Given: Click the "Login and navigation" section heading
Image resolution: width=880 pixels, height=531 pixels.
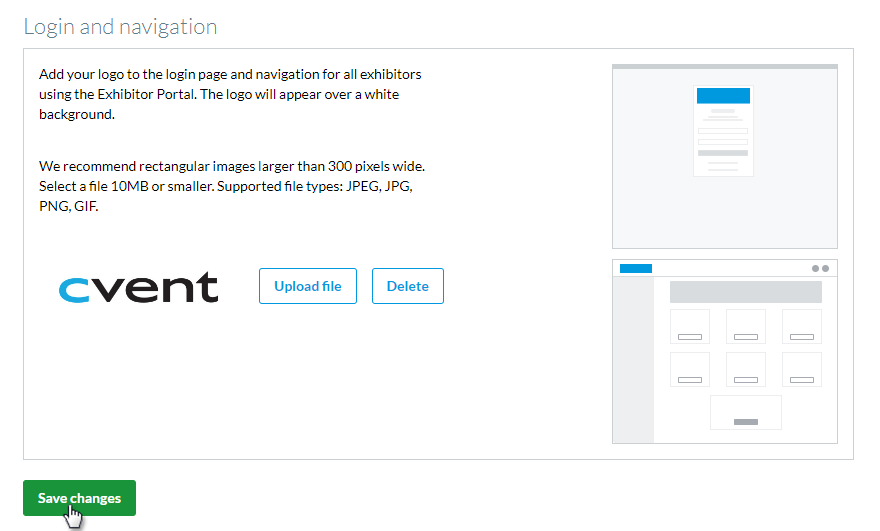Looking at the screenshot, I should coord(120,27).
